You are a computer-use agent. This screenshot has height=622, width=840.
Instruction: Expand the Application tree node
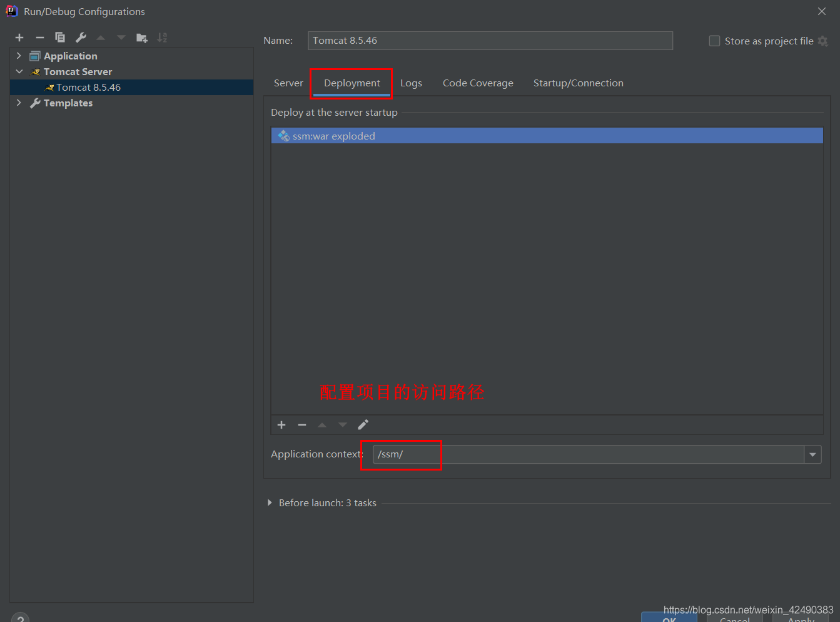19,56
